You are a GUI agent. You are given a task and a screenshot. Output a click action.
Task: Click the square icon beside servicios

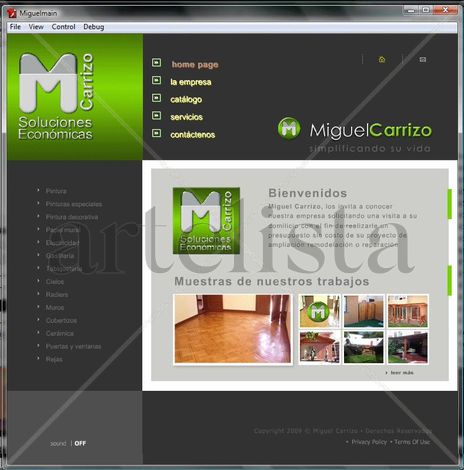coord(156,116)
